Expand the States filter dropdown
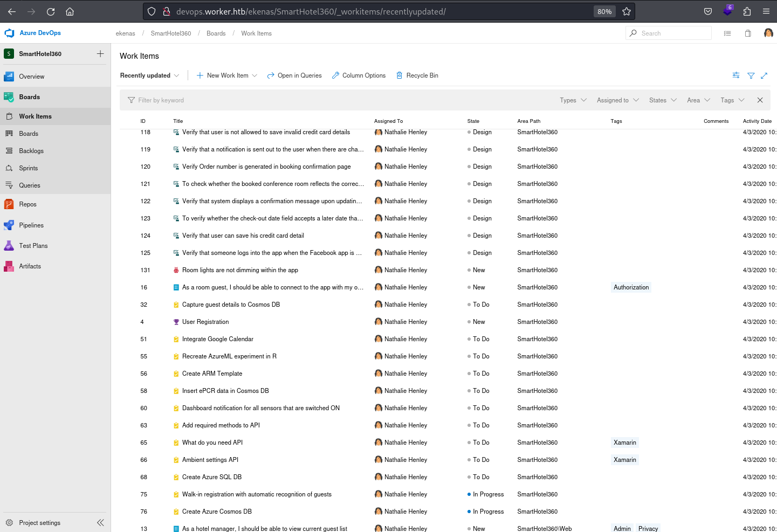The height and width of the screenshot is (532, 777). pyautogui.click(x=663, y=100)
